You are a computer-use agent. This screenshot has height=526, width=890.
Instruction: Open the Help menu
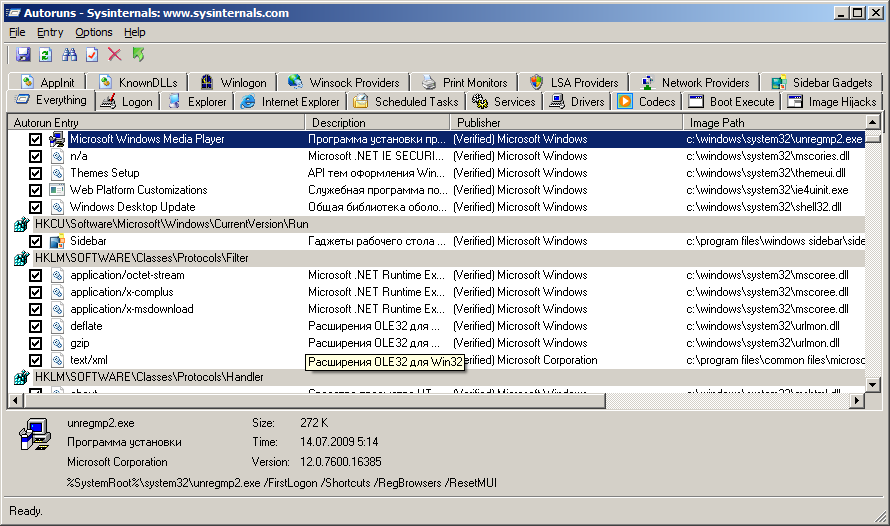click(135, 32)
